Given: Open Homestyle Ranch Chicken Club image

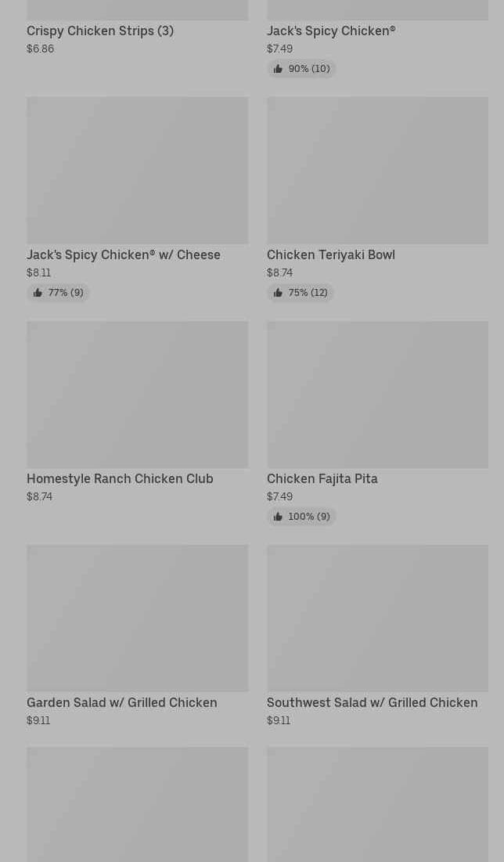Looking at the screenshot, I should (x=137, y=394).
